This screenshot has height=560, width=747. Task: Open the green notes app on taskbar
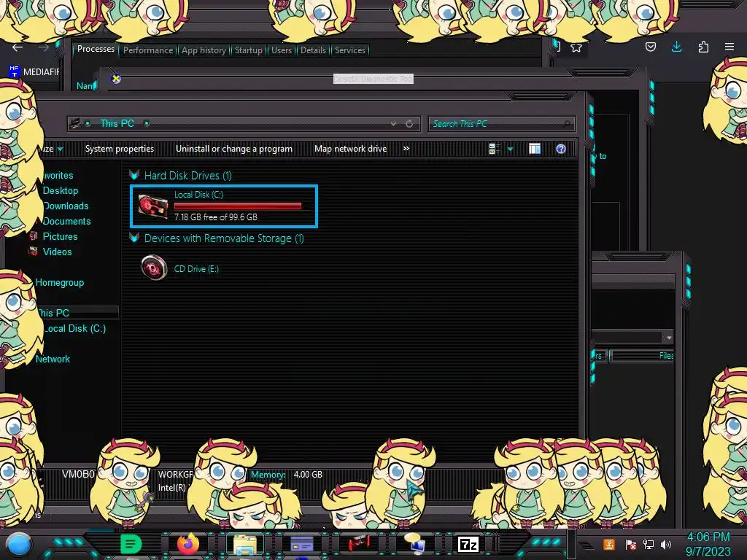coord(131,544)
